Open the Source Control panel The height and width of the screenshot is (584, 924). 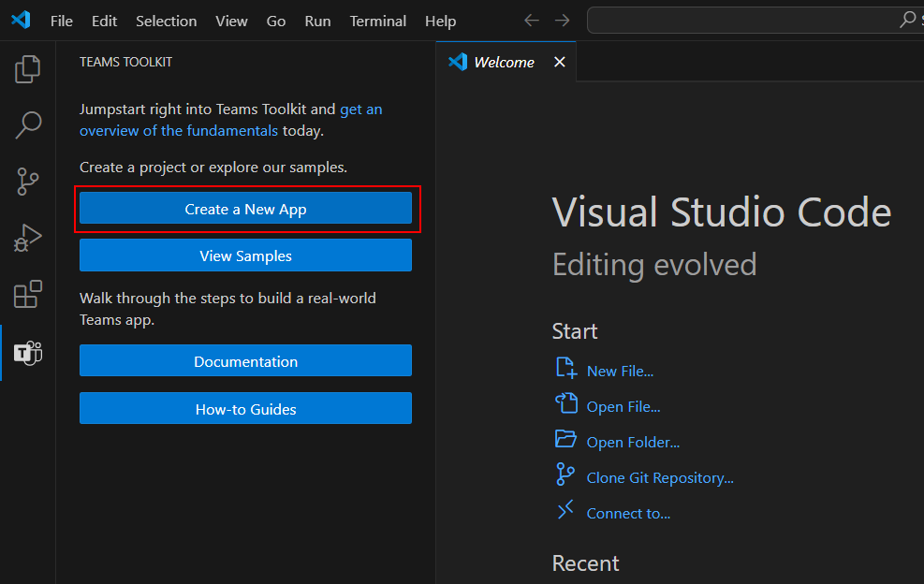[27, 182]
